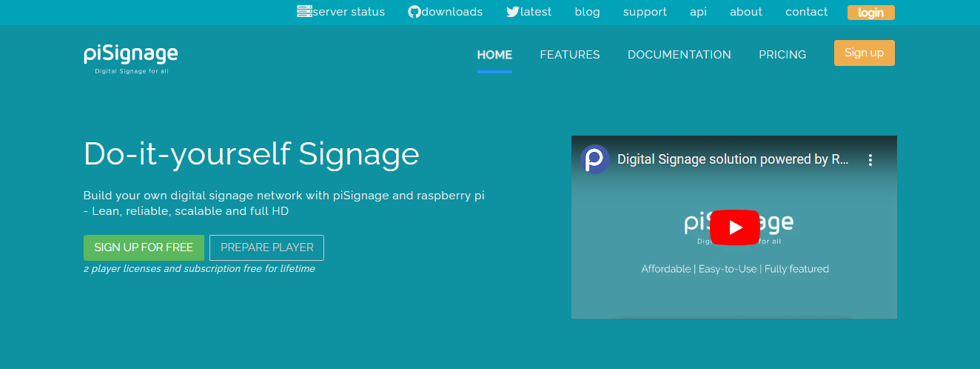Visit the blog link

click(587, 12)
